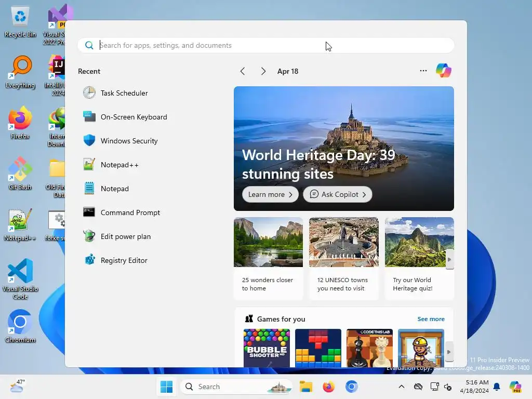
Task: Open File Explorer on the taskbar
Action: pos(305,387)
